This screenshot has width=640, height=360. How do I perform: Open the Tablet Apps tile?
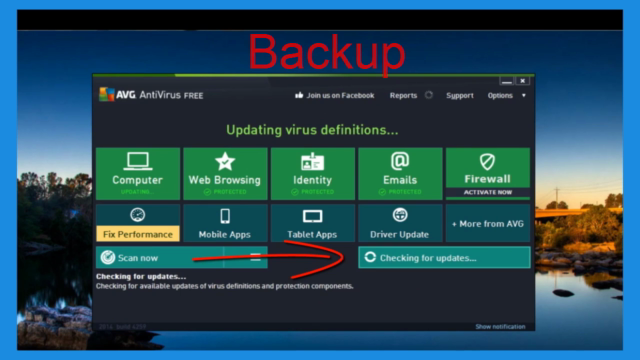coord(313,223)
